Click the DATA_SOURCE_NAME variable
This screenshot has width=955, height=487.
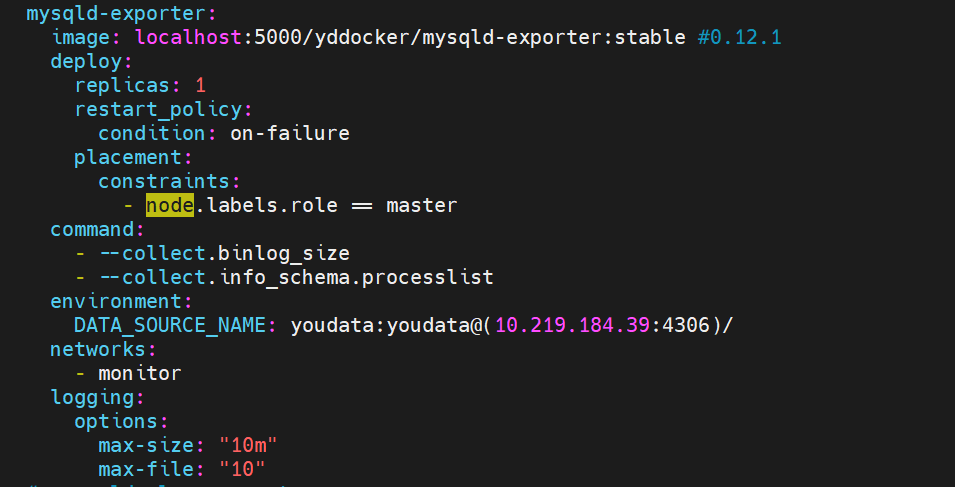point(171,325)
